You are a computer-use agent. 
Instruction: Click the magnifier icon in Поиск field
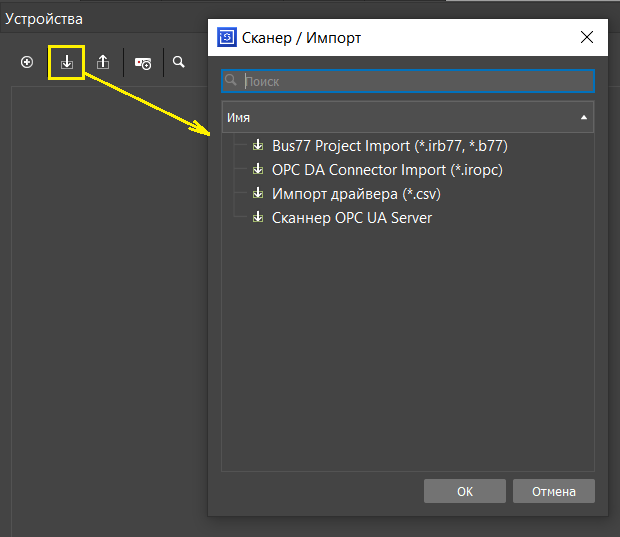pyautogui.click(x=232, y=81)
